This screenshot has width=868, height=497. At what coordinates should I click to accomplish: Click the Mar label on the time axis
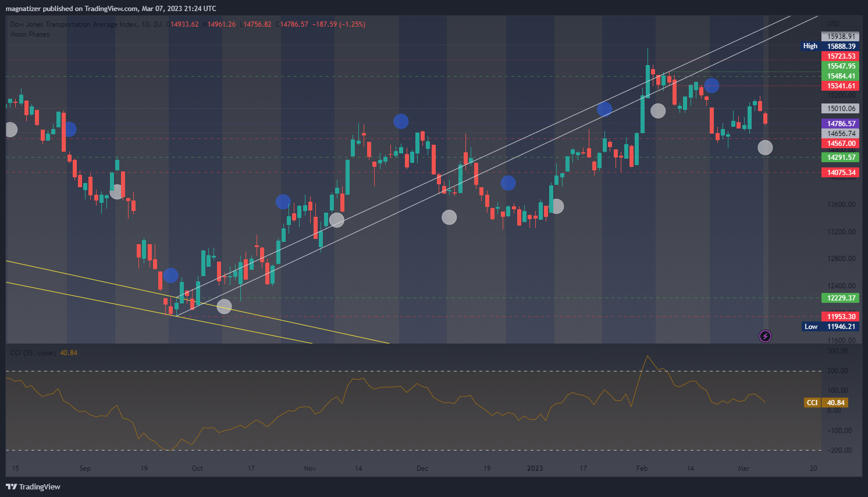tap(744, 469)
